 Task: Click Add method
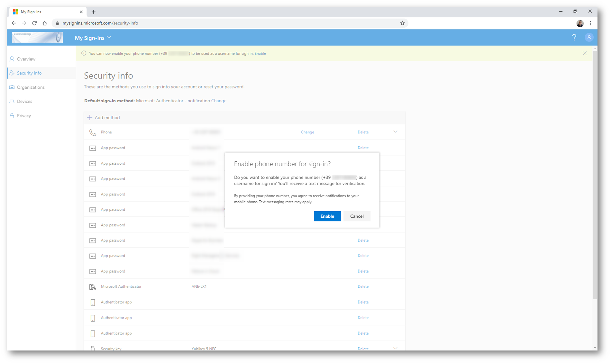104,118
